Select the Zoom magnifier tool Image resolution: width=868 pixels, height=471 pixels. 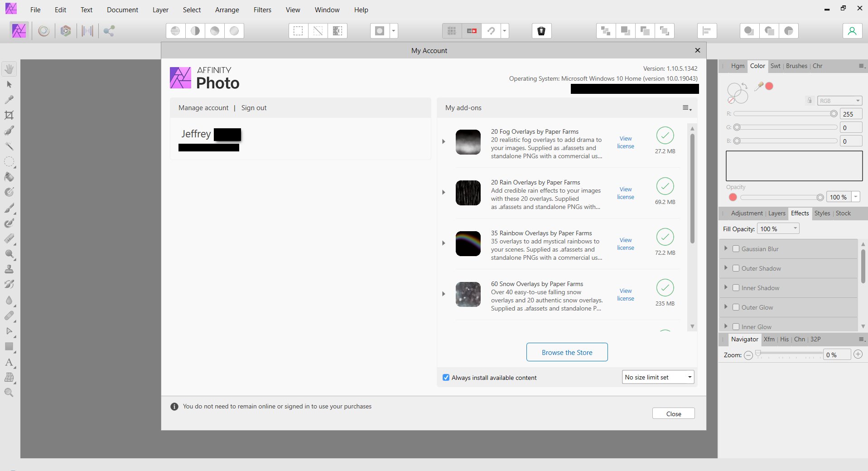(9, 393)
